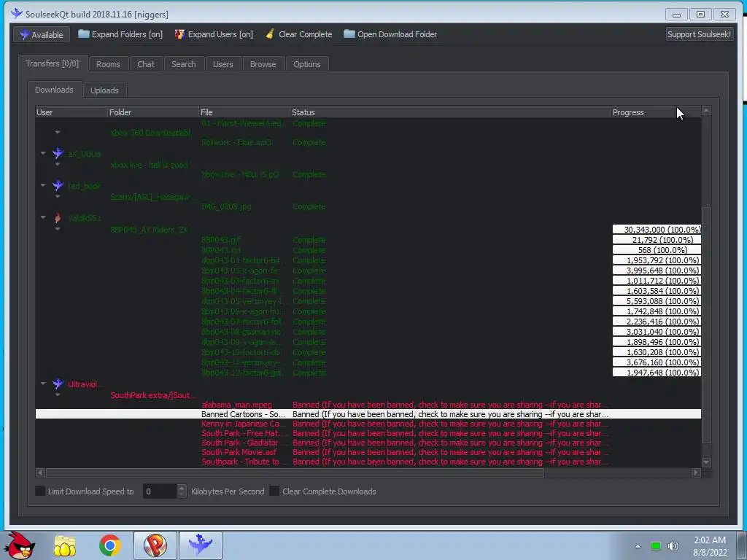The height and width of the screenshot is (560, 747).
Task: Click the horizontal scrollbar right arrow
Action: [696, 472]
